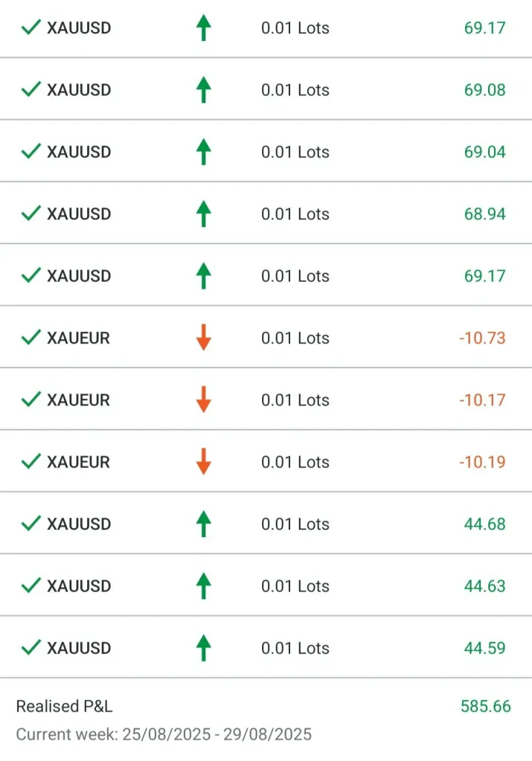Tap the checkmark in the 69.08 row
Viewport: 532px width, 761px height.
coord(31,90)
